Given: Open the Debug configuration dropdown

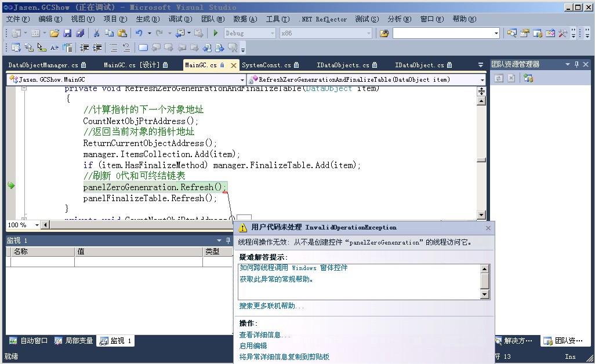Looking at the screenshot, I should 272,34.
